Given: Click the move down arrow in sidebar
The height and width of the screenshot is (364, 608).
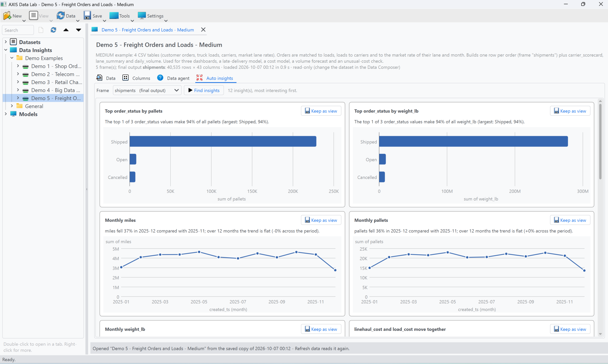Looking at the screenshot, I should [78, 30].
